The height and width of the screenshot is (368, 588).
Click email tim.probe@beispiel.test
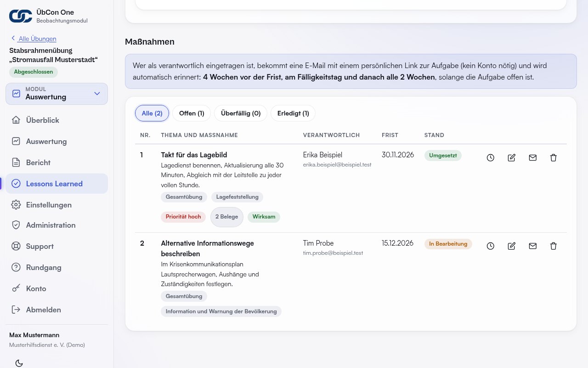[x=333, y=253]
